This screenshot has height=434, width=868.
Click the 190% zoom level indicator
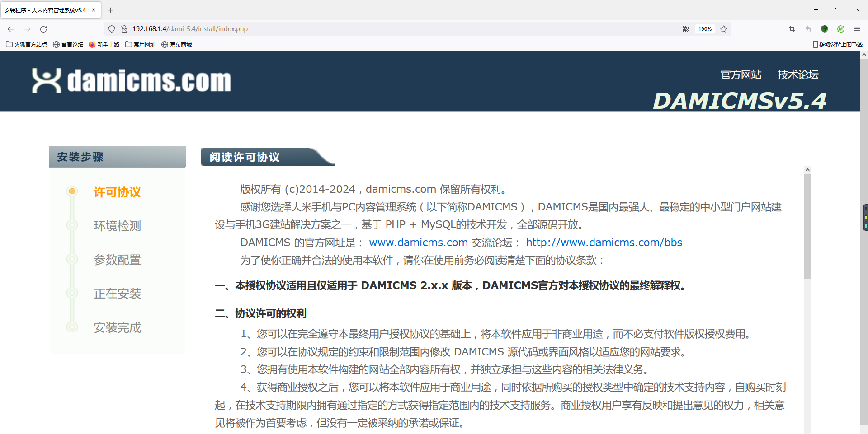pos(704,28)
